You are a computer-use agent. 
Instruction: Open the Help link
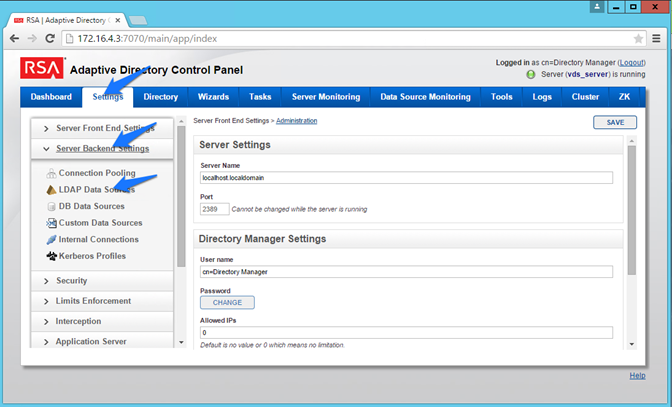tap(637, 376)
